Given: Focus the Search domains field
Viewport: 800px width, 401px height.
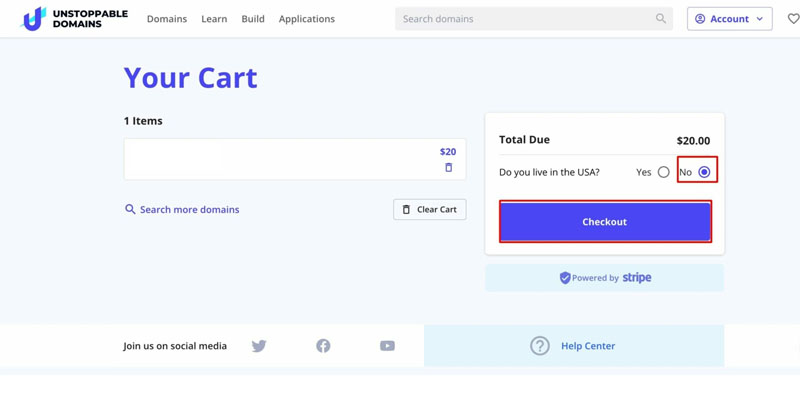Looking at the screenshot, I should coord(534,19).
